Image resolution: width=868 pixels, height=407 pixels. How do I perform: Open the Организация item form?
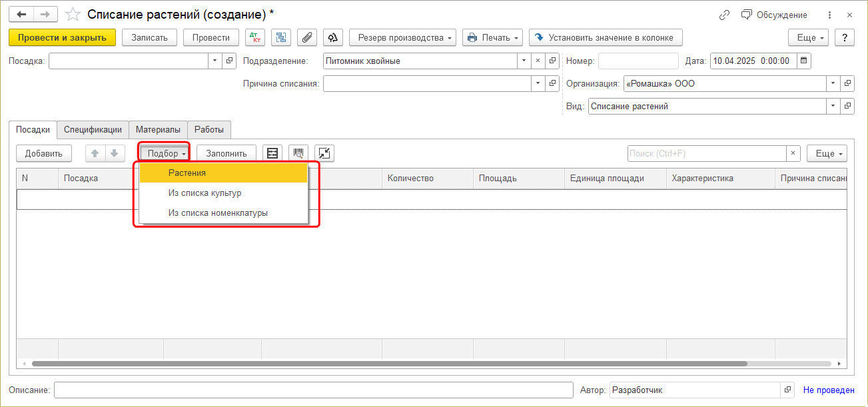tap(847, 84)
